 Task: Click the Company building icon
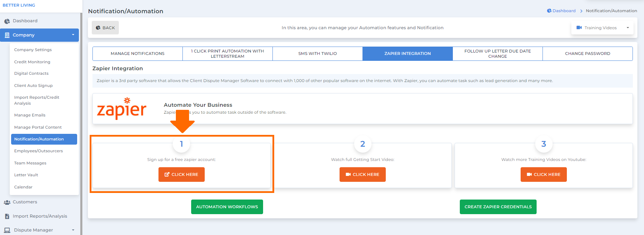tap(7, 35)
